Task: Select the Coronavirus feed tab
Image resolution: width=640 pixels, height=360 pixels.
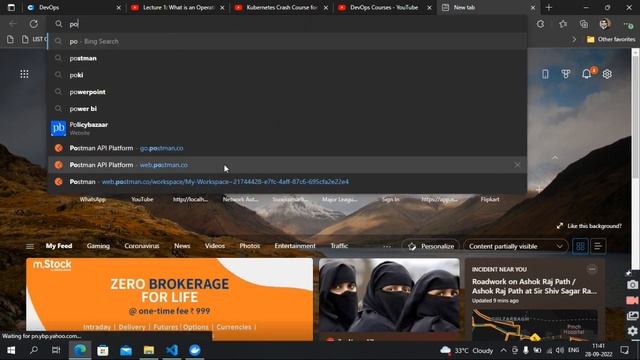Action: tap(142, 246)
